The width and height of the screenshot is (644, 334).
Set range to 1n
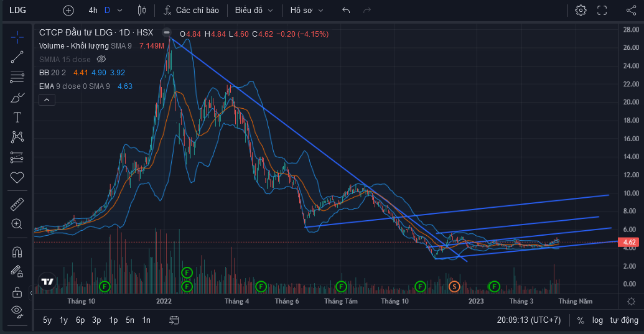146,320
